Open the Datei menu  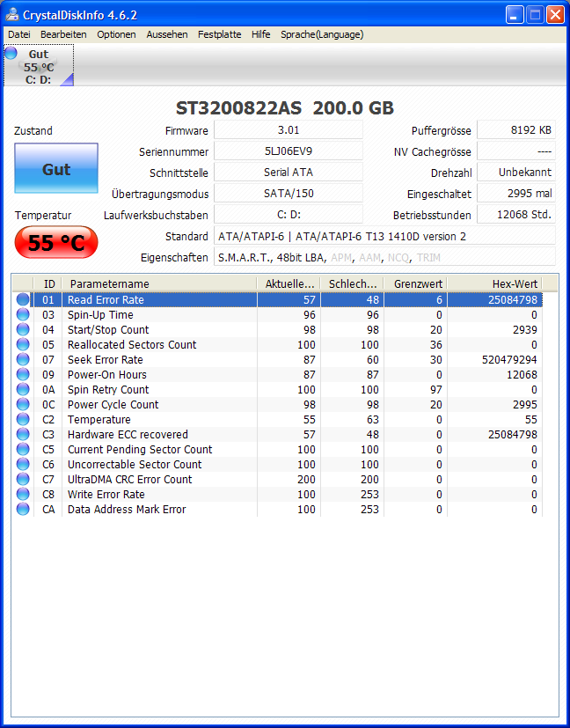coord(19,34)
